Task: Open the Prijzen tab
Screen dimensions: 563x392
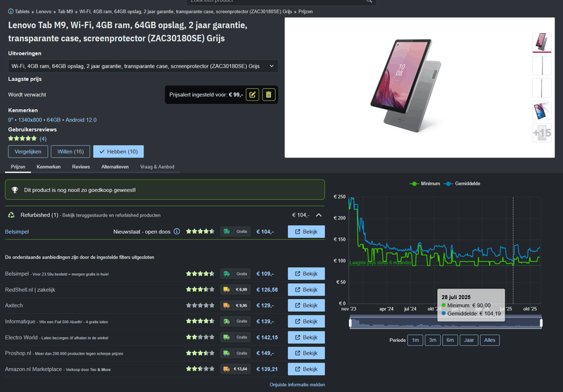Action: (x=18, y=167)
